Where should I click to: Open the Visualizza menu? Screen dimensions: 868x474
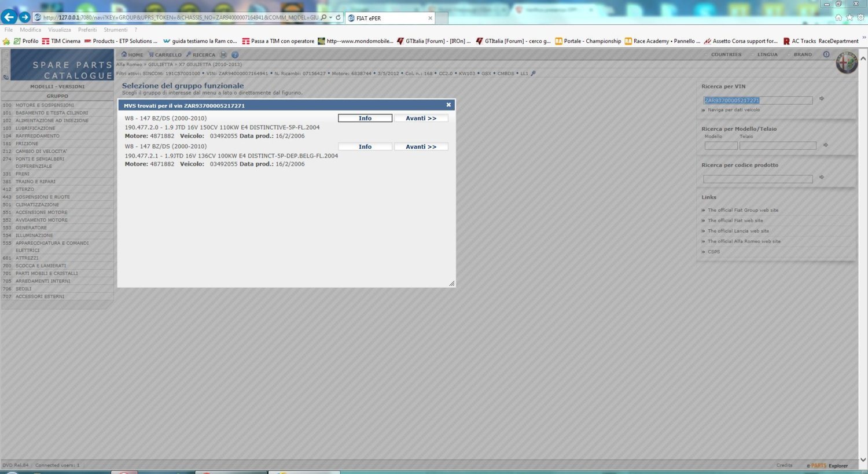[60, 30]
